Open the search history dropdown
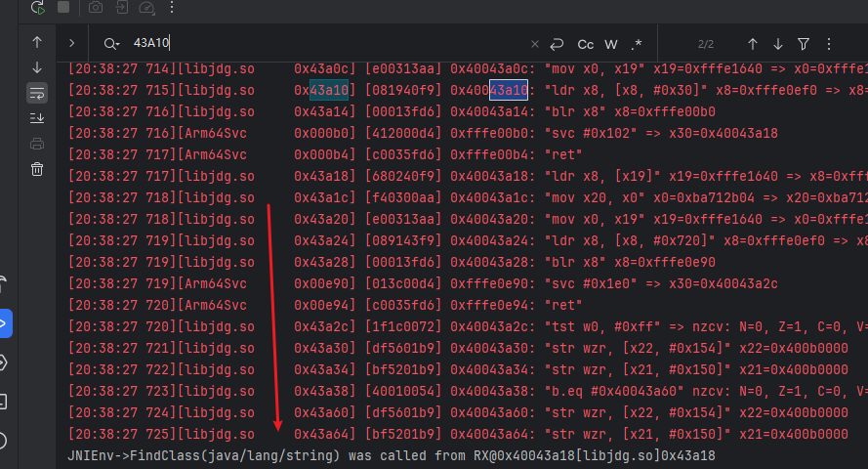This screenshot has height=469, width=868. point(111,44)
